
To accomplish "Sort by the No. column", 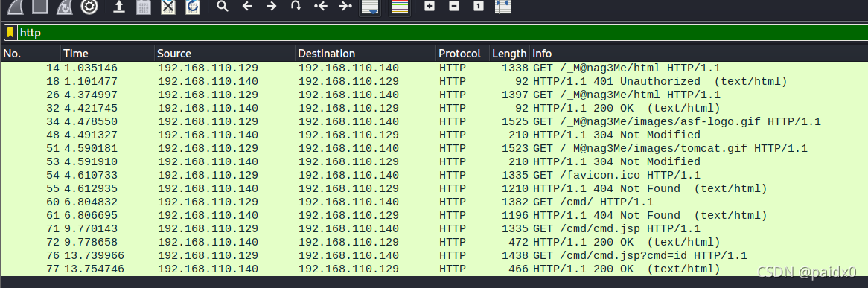I will 31,54.
